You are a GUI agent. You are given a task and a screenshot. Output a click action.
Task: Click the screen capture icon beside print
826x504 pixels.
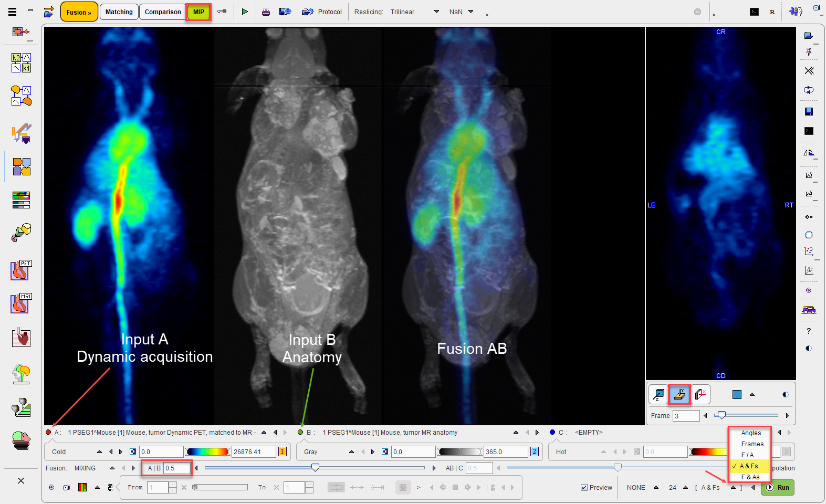point(285,12)
